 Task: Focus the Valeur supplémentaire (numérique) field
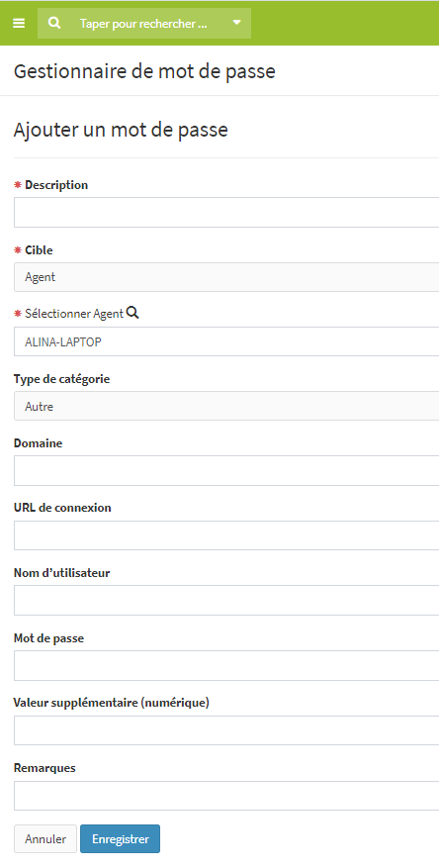pyautogui.click(x=226, y=730)
